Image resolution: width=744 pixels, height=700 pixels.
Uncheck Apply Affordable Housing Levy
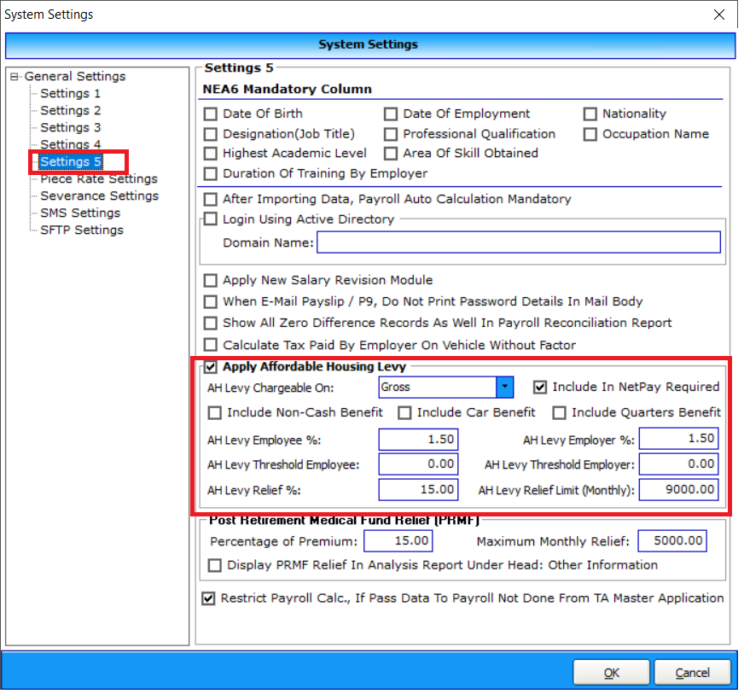point(211,367)
